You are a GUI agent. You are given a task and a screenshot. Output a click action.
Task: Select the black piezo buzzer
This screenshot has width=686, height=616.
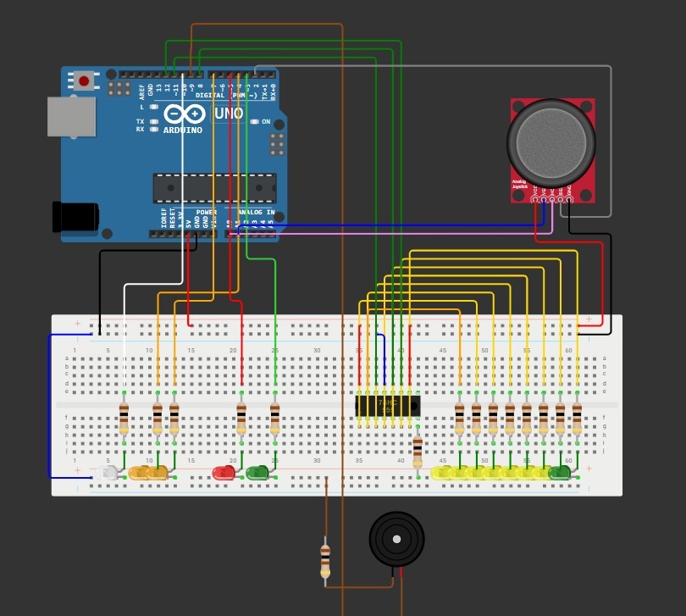click(396, 539)
